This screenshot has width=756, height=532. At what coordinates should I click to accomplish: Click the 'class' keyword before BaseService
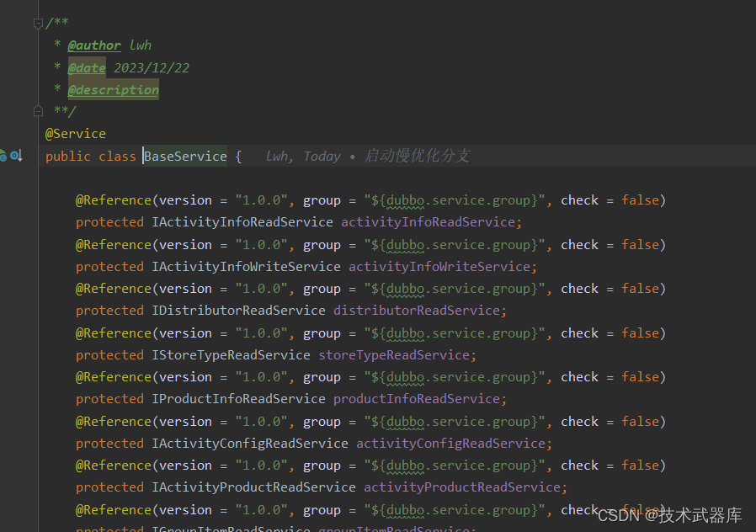coord(117,156)
